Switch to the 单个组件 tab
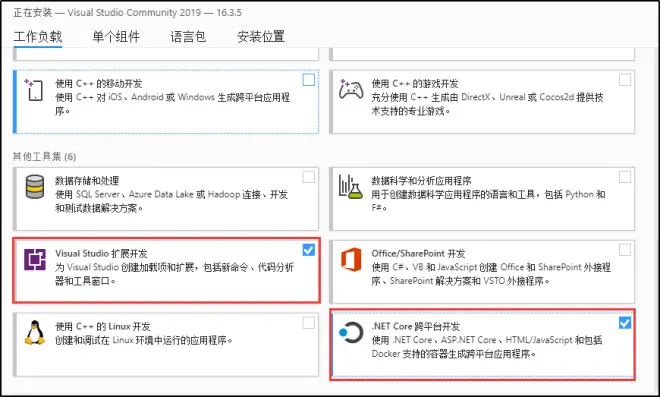Viewport: 660px width, 397px height. (116, 37)
